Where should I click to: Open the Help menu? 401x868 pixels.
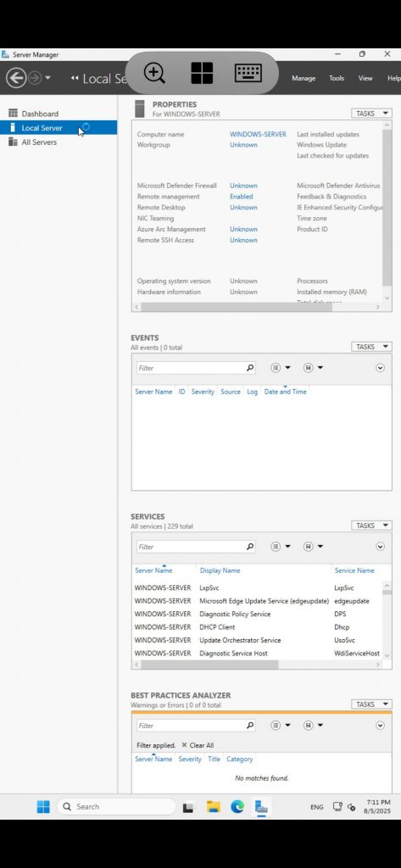click(394, 78)
